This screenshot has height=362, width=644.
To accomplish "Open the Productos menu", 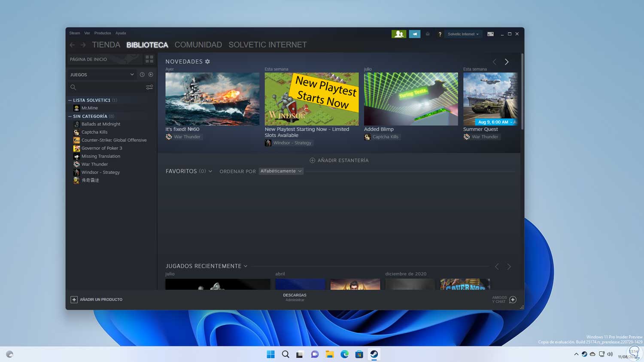I will coord(103,33).
